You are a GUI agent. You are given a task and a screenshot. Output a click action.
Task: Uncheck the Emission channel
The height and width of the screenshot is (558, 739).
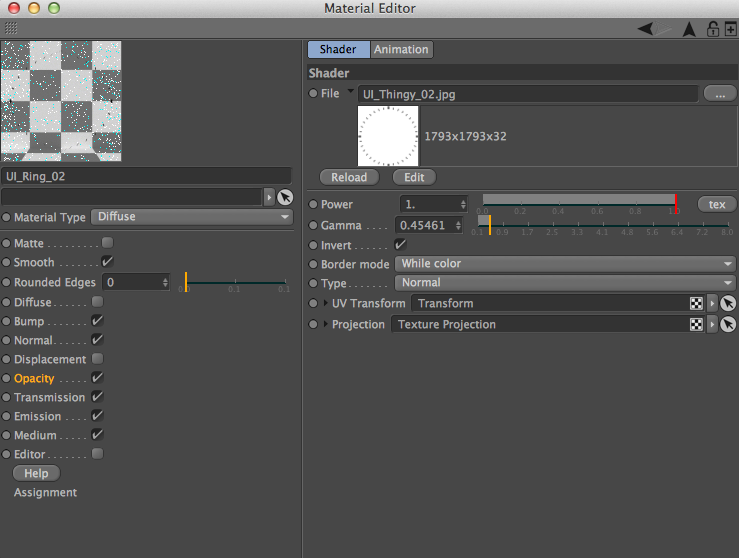tap(98, 416)
